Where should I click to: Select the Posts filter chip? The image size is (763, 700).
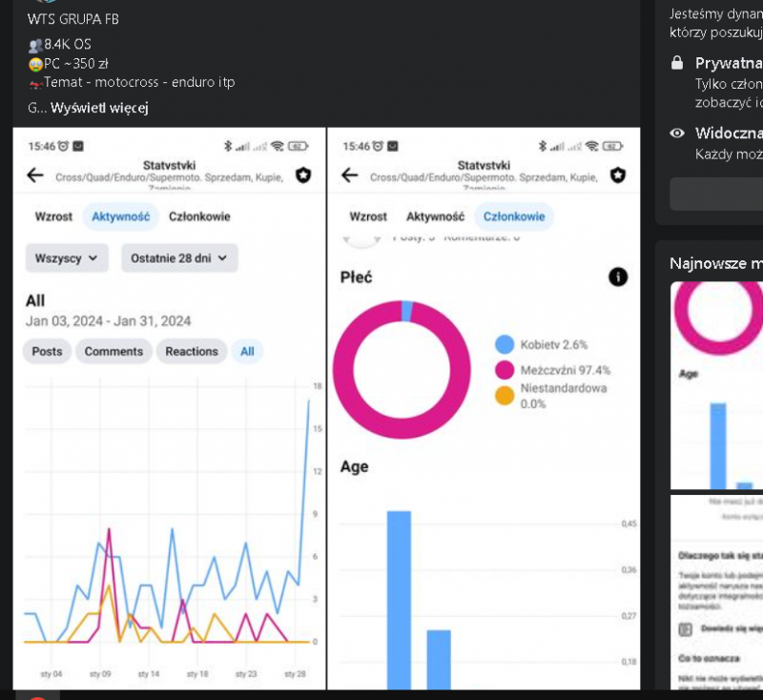(47, 351)
